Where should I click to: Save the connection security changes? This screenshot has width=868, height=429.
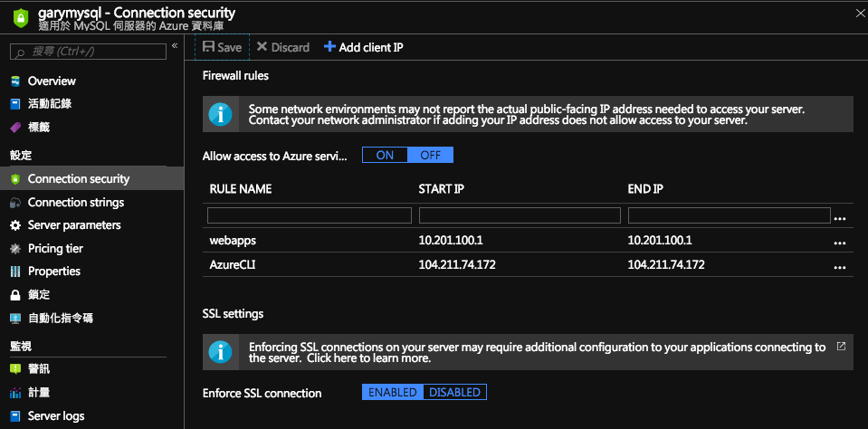222,47
